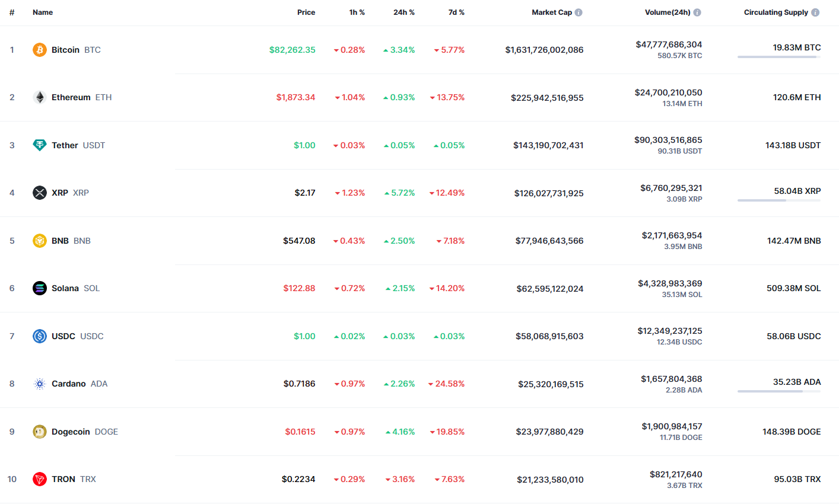
Task: Click Bitcoin market cap $1,631,726,002,086
Action: (544, 50)
